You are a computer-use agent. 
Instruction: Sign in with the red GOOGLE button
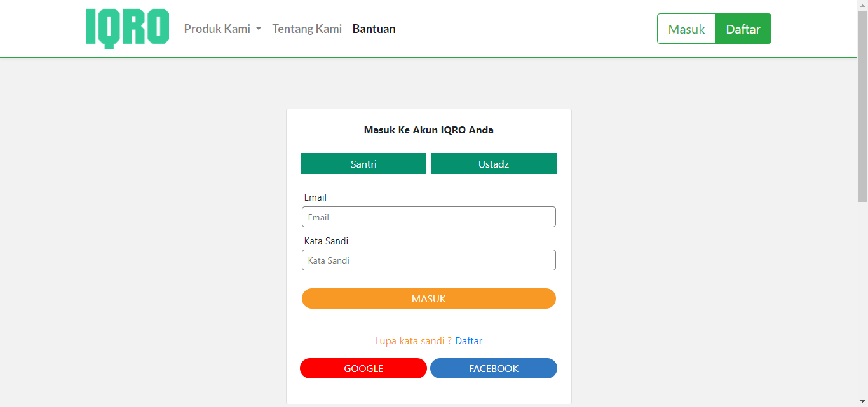point(363,368)
